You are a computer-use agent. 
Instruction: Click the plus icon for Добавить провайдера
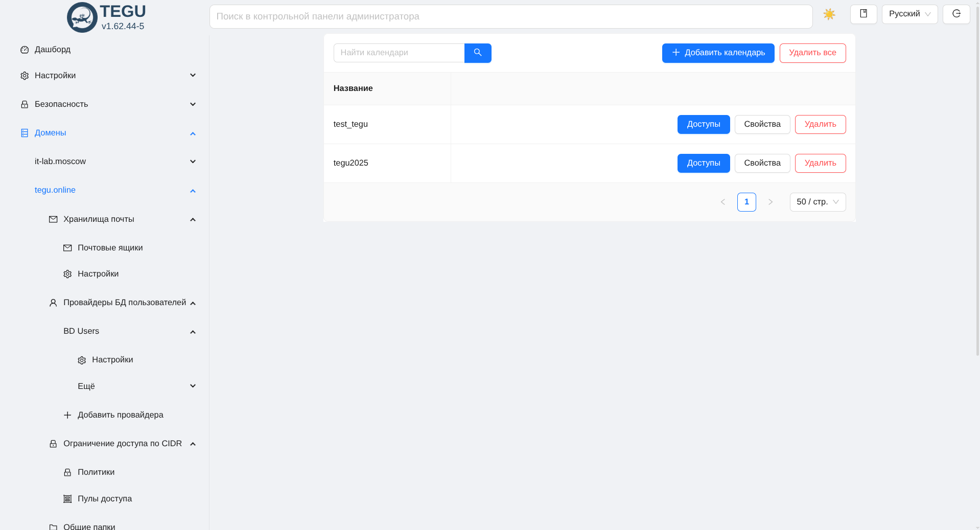pyautogui.click(x=67, y=415)
